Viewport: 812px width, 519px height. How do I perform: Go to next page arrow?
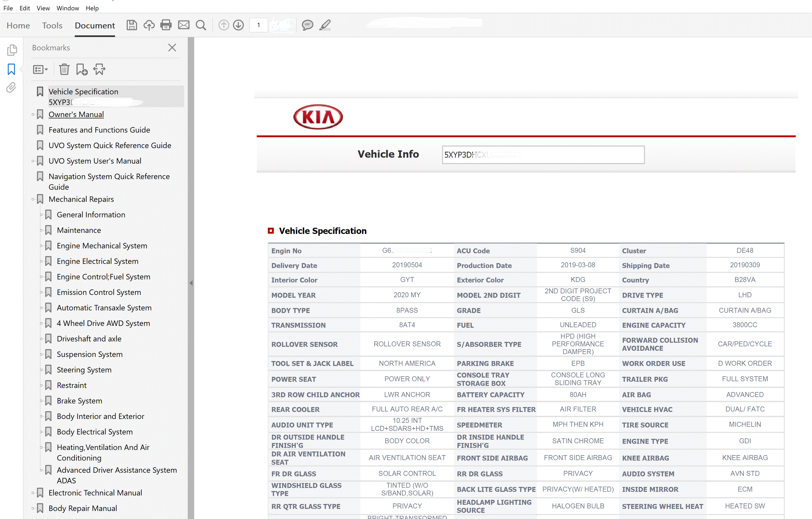(x=238, y=25)
